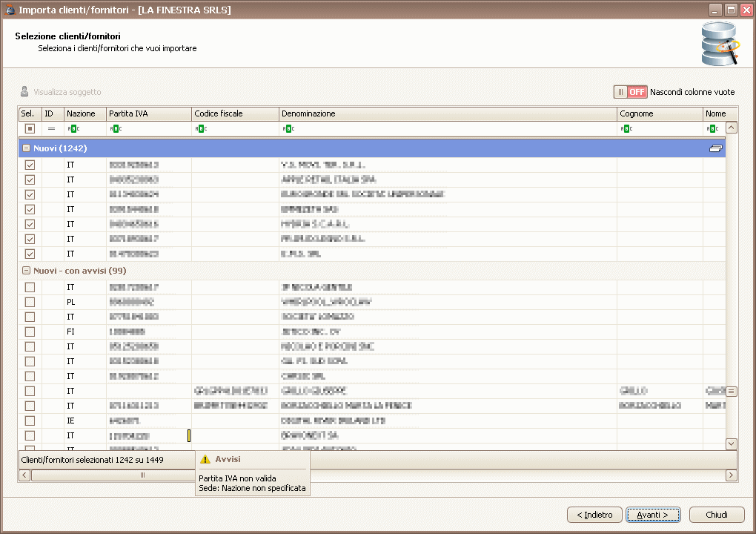The height and width of the screenshot is (534, 756).
Task: Click the Cognome filter operator icon
Action: tap(626, 128)
